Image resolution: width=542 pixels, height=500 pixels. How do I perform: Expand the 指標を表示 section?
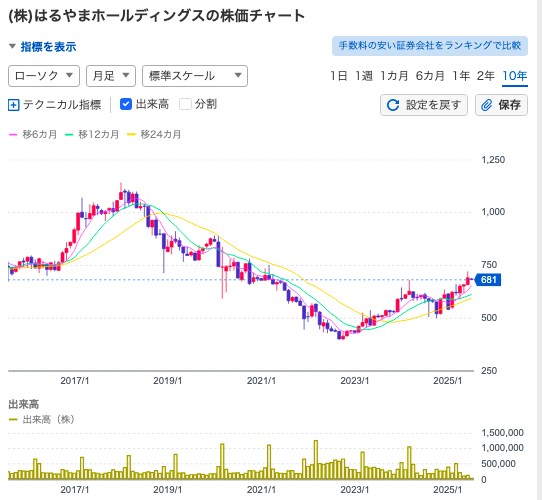(43, 47)
